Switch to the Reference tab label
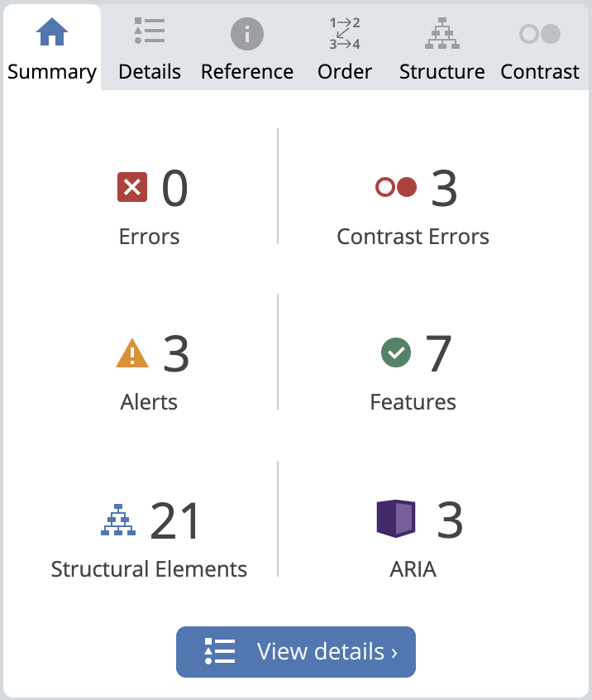This screenshot has width=592, height=700. pyautogui.click(x=247, y=71)
